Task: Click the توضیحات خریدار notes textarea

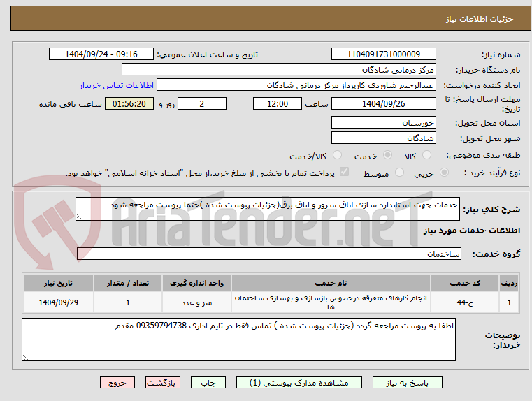Action: pyautogui.click(x=238, y=340)
